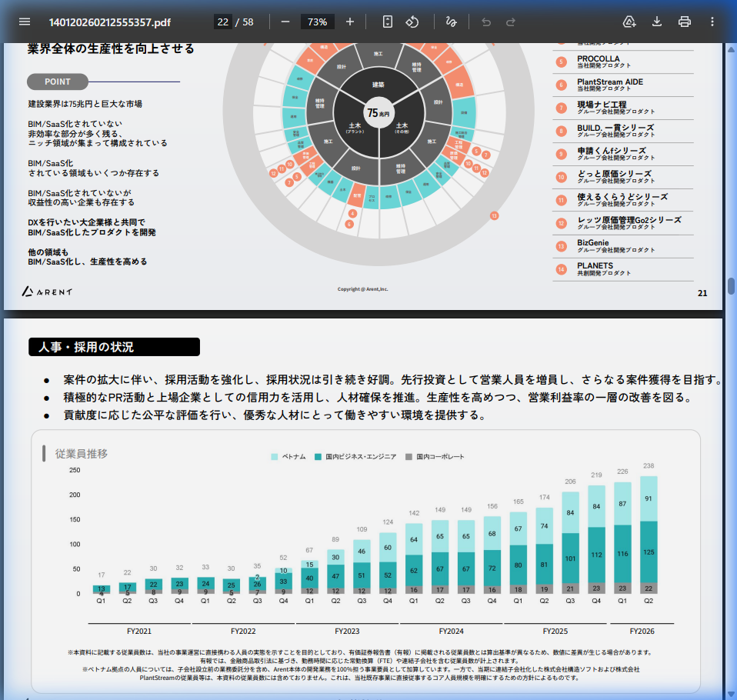Click the redo arrow icon
The width and height of the screenshot is (737, 700).
click(x=511, y=22)
